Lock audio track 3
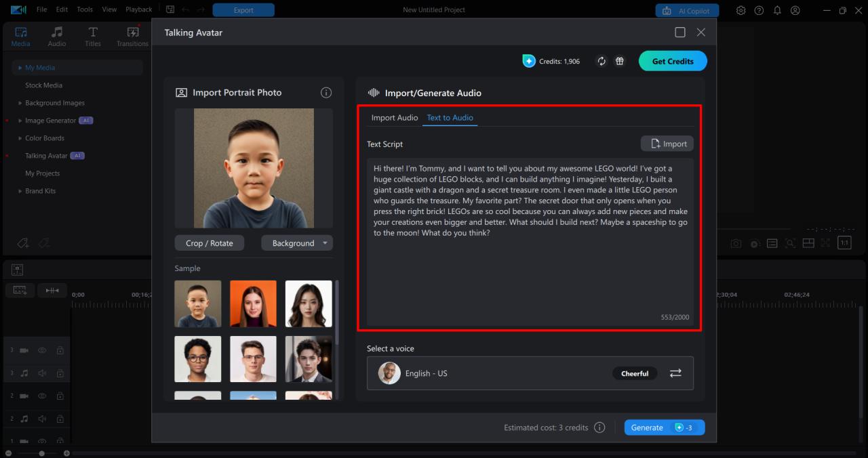This screenshot has height=458, width=868. click(60, 373)
